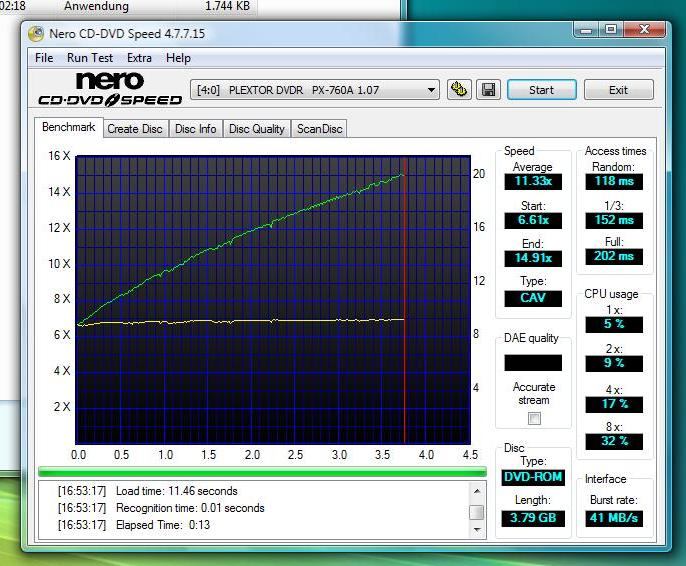
Task: Switch to the Create Disc tab
Action: coord(135,129)
